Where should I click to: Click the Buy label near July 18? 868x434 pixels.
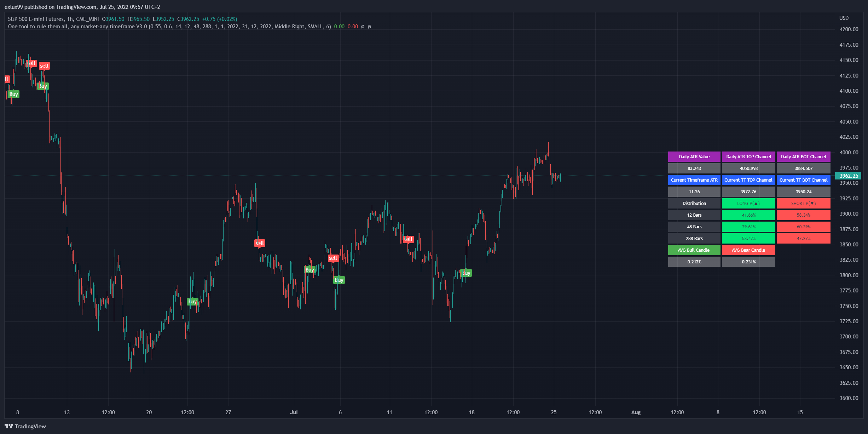466,273
